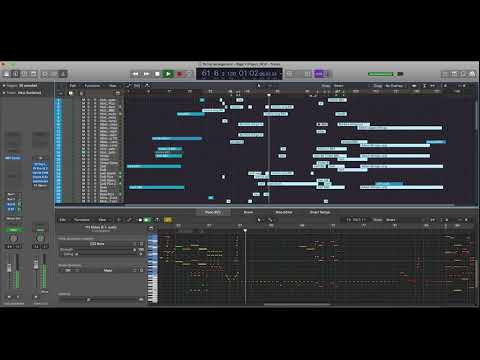Screen dimensions: 480x360
Task: Open the tracks area Edit menu
Action: [x=73, y=86]
